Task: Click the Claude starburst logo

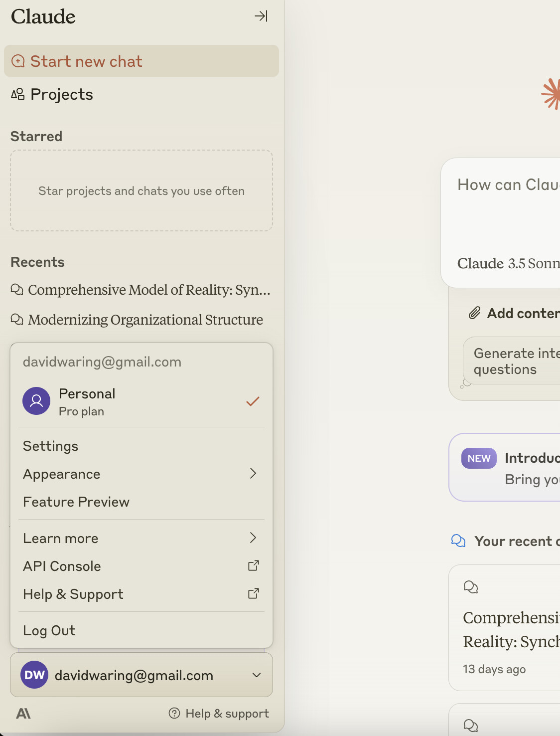Action: (551, 94)
